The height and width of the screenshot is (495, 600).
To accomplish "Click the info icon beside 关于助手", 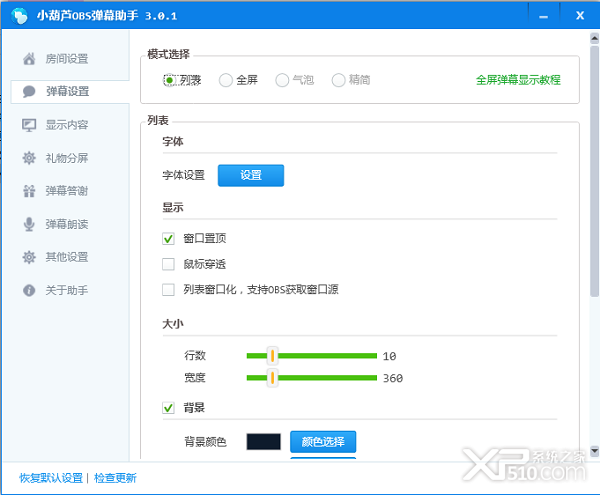I will click(29, 290).
